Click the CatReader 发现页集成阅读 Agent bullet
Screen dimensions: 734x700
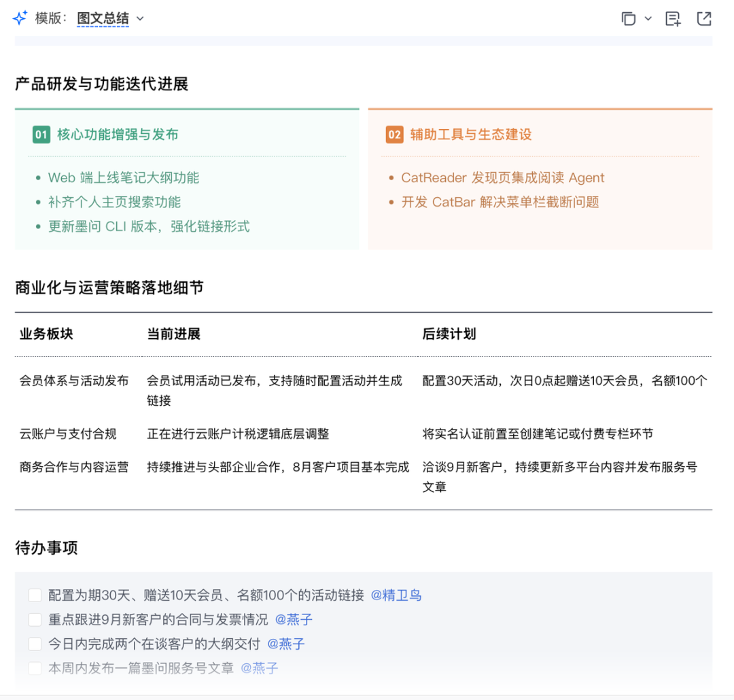coord(503,178)
